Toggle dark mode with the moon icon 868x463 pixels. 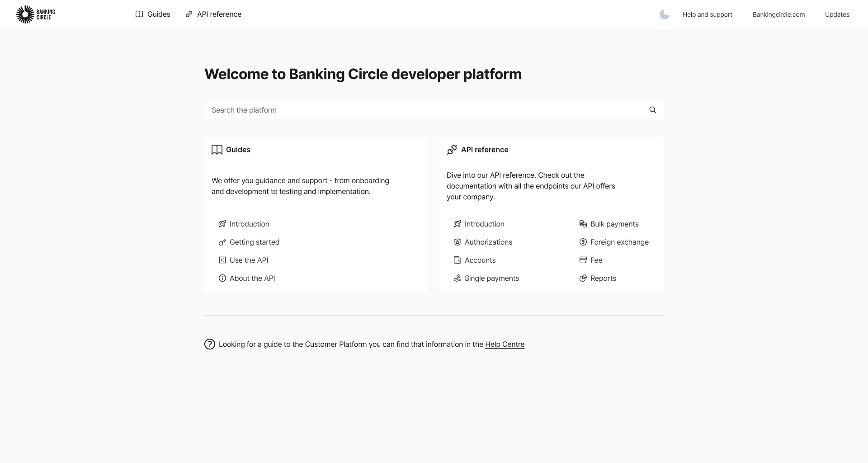click(664, 14)
